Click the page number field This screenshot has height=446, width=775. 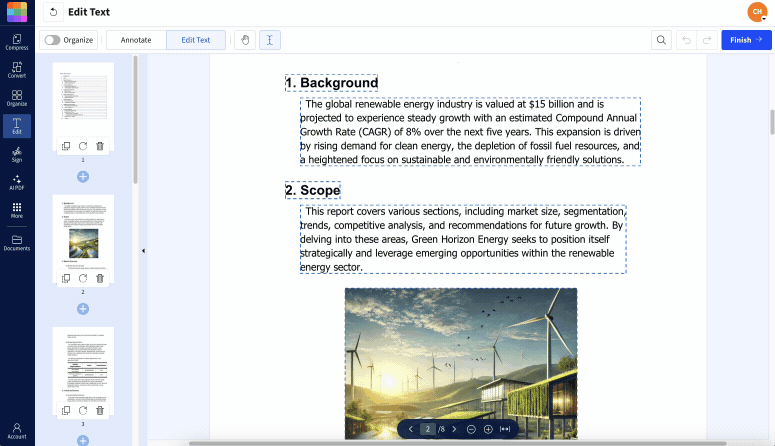point(428,429)
